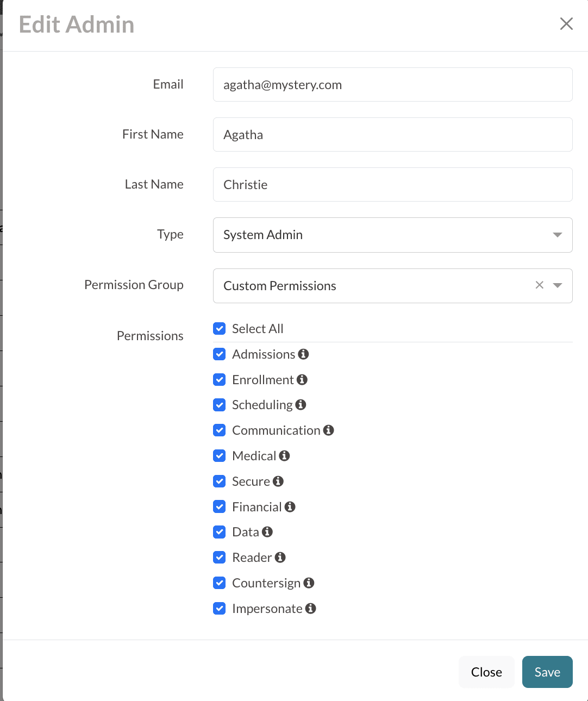Click the Impersonate info icon
588x701 pixels.
click(310, 609)
